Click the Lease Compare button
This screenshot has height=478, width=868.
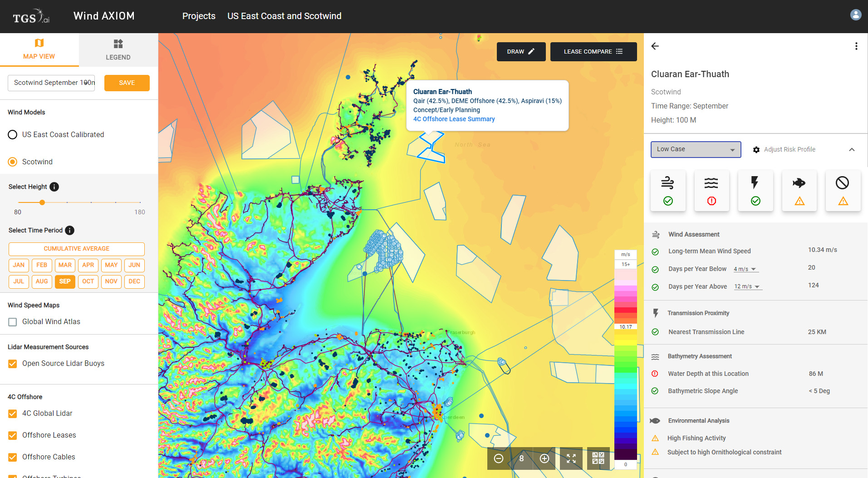593,52
